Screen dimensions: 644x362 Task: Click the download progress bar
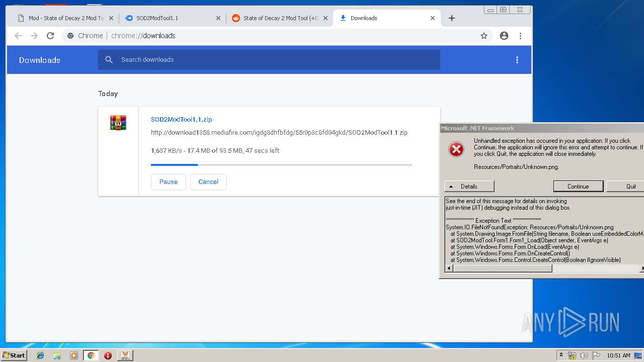point(281,165)
